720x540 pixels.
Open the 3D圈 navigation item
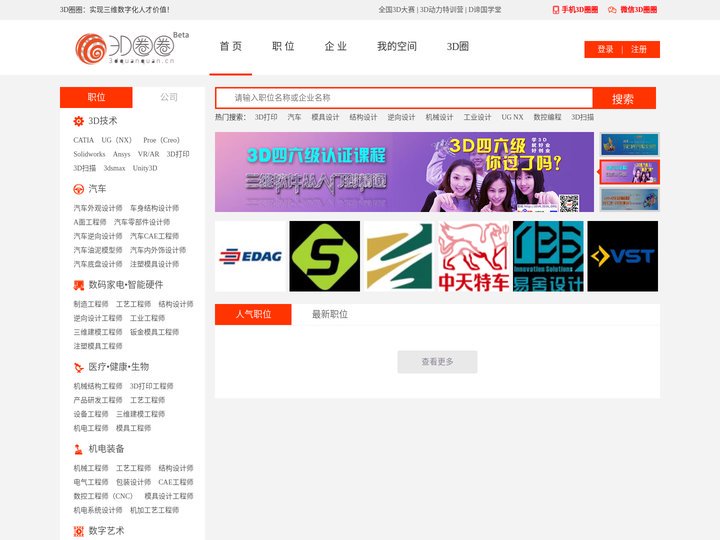458,46
